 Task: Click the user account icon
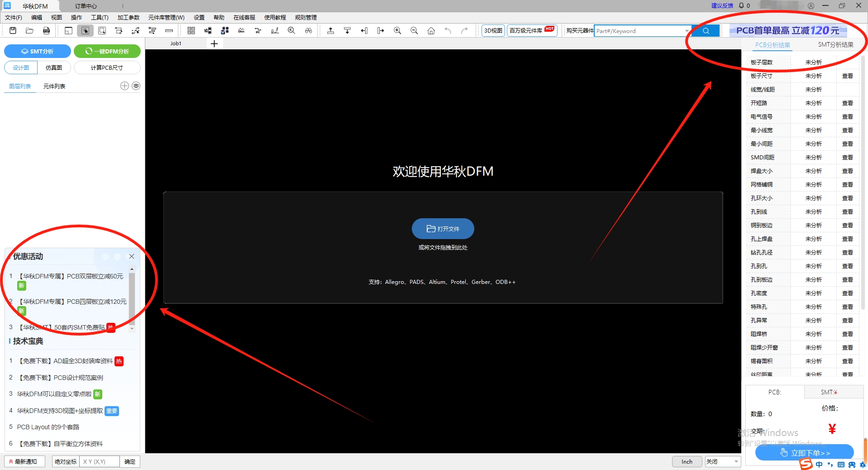pos(811,5)
